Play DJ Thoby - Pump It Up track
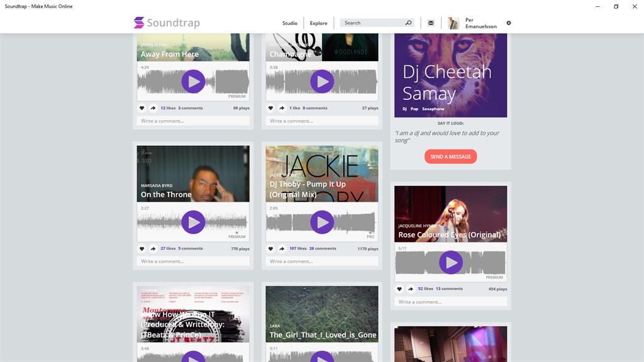 tap(322, 222)
